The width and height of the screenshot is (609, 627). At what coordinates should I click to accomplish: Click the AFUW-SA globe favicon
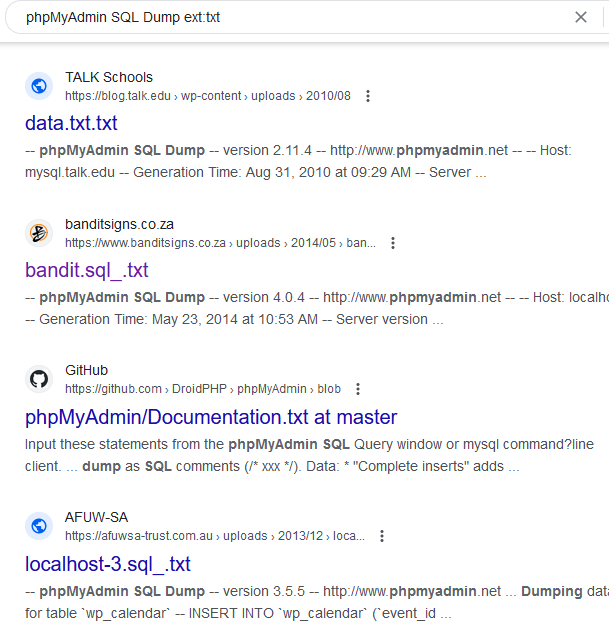coord(39,526)
